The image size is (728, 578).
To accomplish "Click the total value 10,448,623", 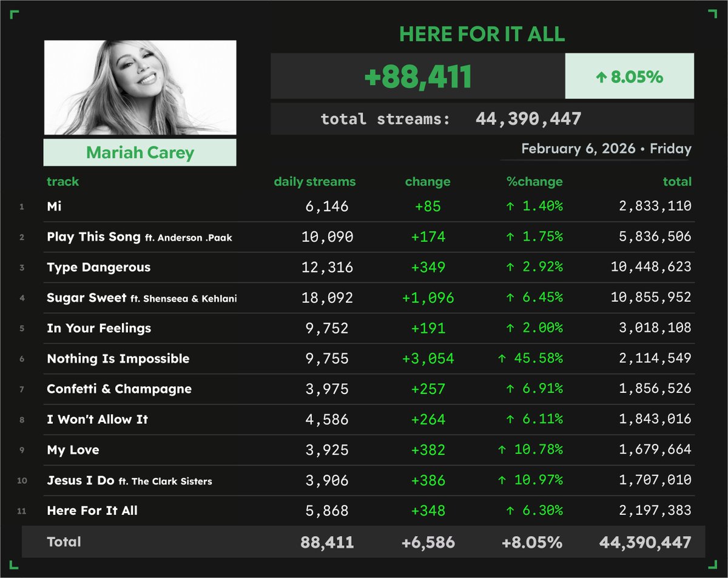I will 651,267.
